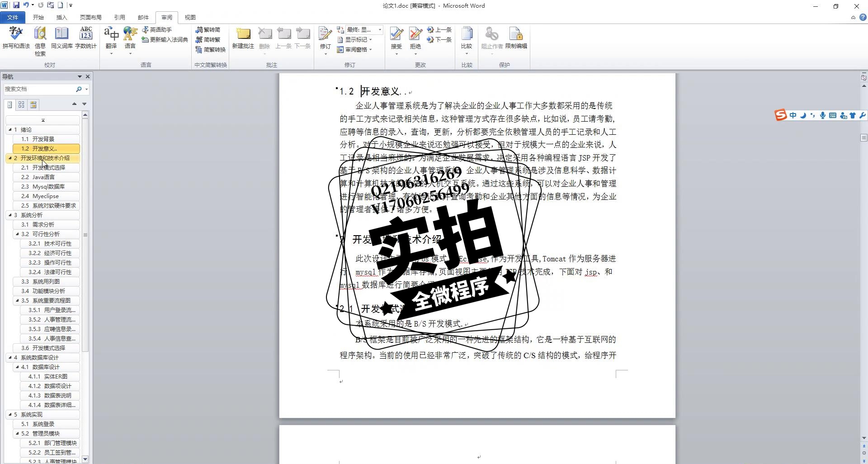Undo with quick access toolbar
Viewport: 868px width, 464px height.
(26, 5)
